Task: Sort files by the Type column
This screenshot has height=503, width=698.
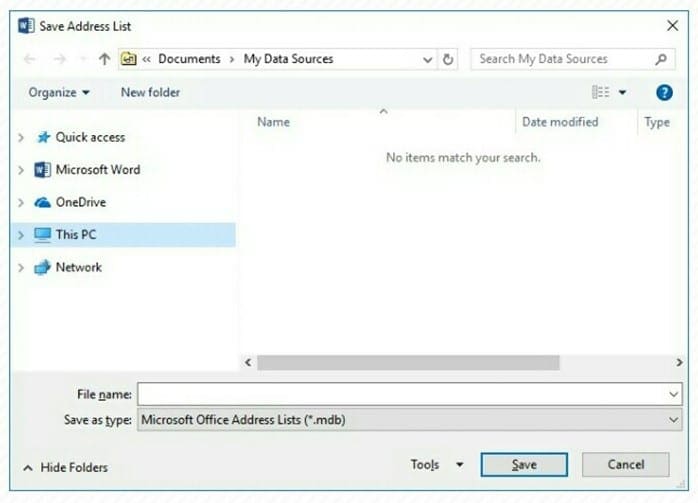Action: click(657, 122)
